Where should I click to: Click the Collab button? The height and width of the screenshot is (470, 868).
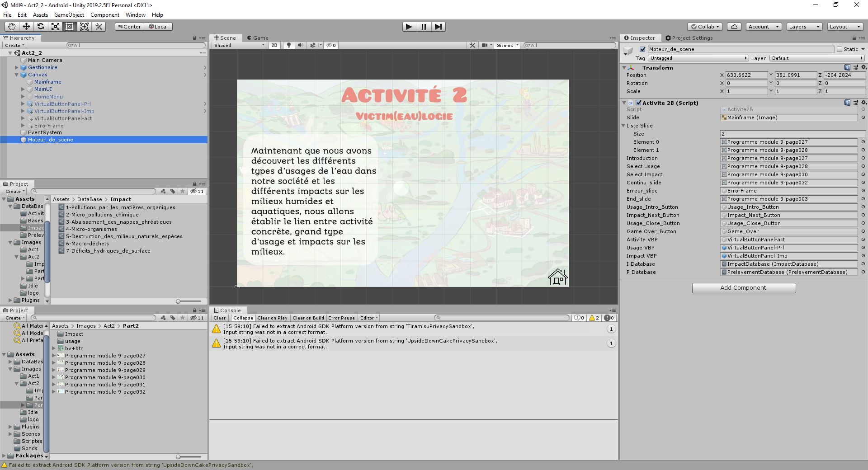(x=705, y=27)
